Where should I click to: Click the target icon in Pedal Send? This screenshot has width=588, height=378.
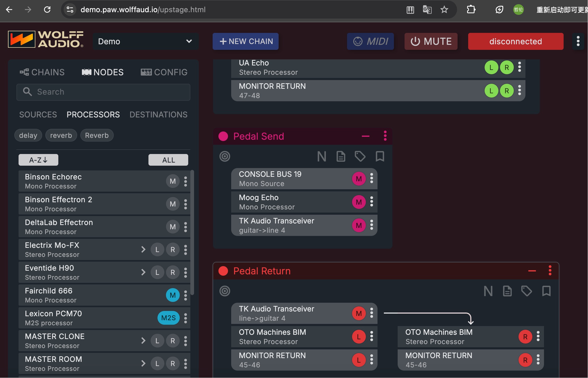225,156
